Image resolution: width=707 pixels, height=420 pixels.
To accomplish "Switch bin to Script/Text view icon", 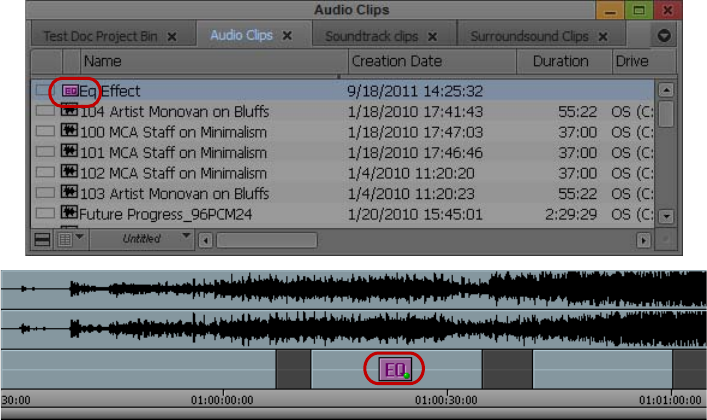I will [x=64, y=240].
